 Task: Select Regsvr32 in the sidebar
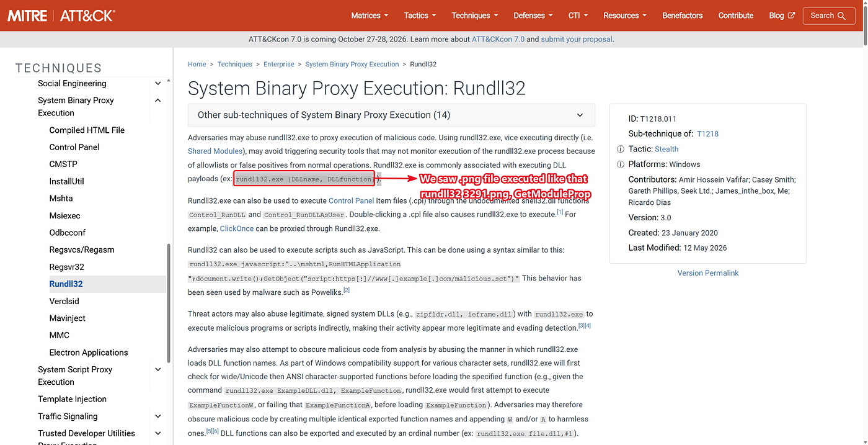pos(66,267)
